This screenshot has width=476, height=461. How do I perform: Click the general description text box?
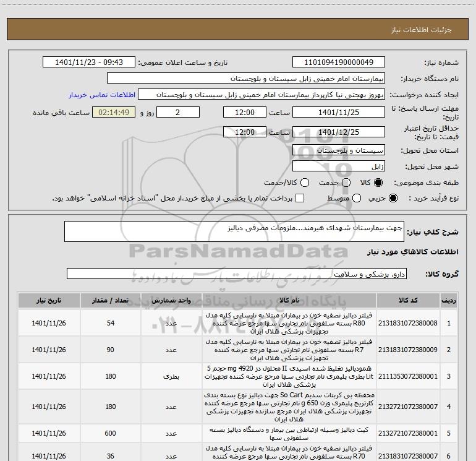(x=234, y=231)
